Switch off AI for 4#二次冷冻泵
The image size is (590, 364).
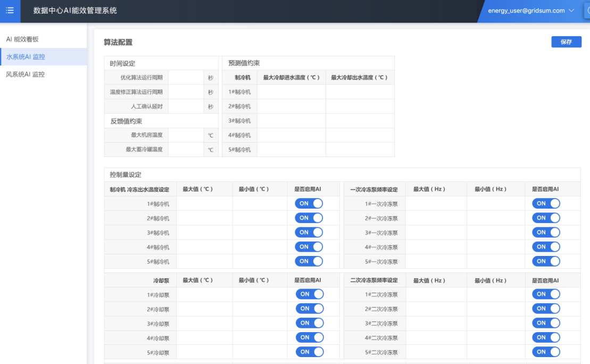pos(546,337)
